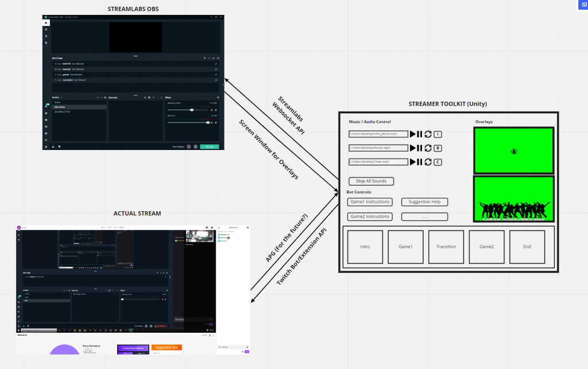
Task: Switch to the End scene tile
Action: click(x=527, y=247)
